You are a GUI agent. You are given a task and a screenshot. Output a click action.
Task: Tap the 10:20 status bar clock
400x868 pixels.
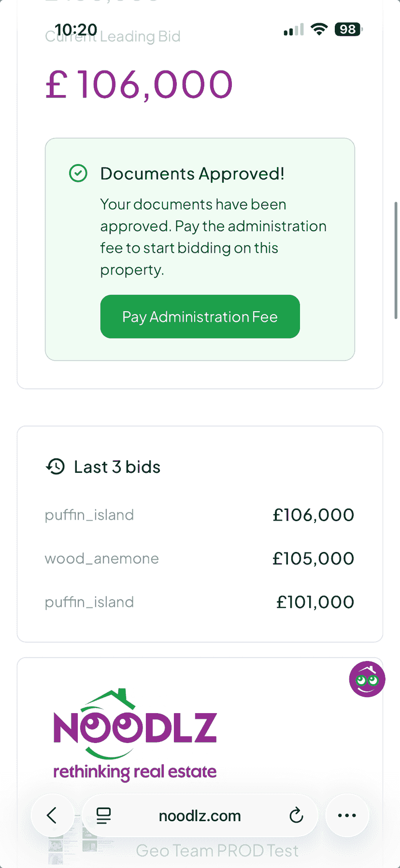[x=76, y=29]
